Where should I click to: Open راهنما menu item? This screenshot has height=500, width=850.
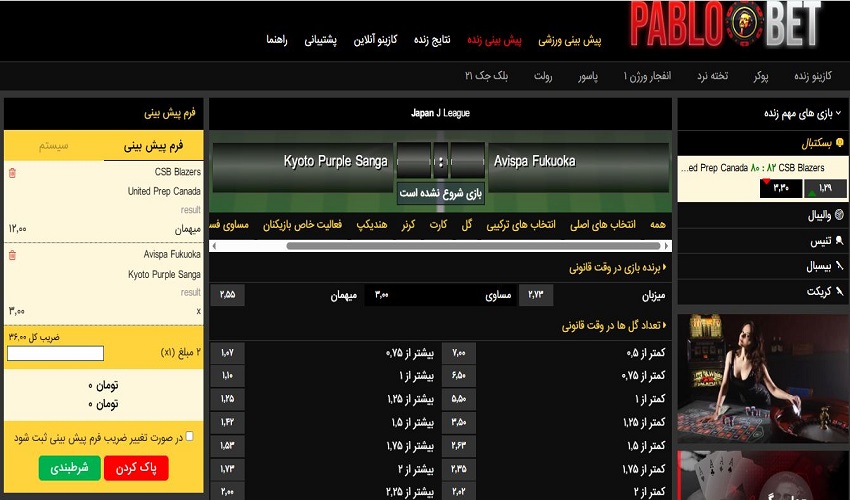tap(276, 40)
